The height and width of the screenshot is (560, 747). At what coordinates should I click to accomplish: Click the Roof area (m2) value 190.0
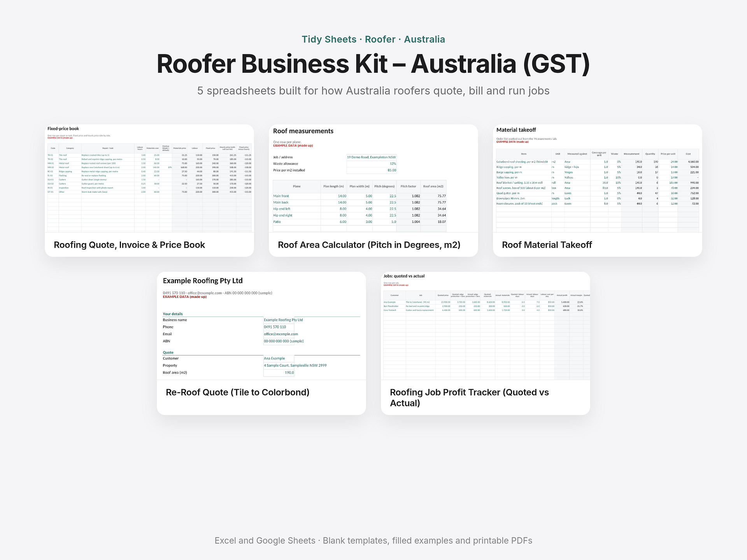click(279, 373)
